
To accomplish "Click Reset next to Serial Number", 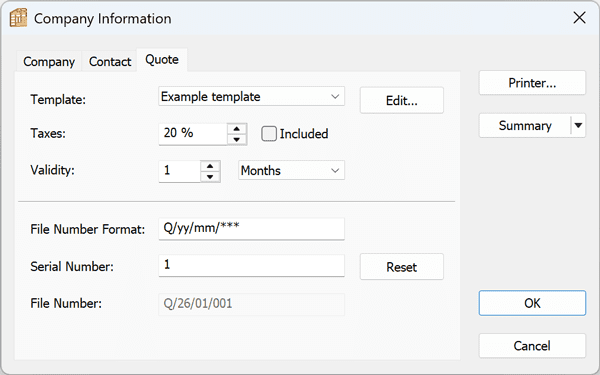I will [401, 267].
